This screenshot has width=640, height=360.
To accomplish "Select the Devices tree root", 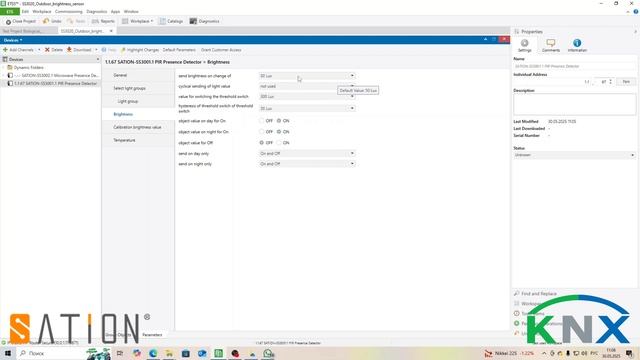I will tap(16, 60).
